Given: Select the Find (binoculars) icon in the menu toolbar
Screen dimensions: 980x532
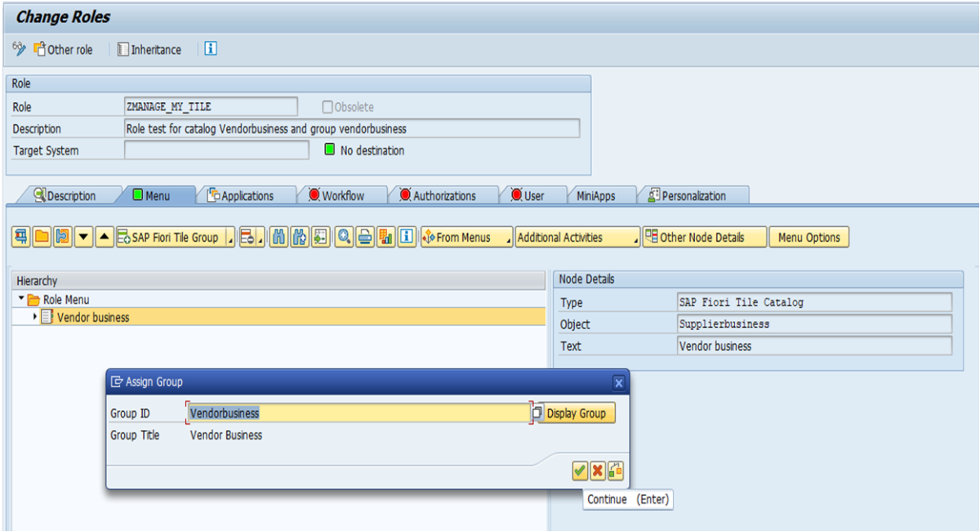Looking at the screenshot, I should (278, 237).
